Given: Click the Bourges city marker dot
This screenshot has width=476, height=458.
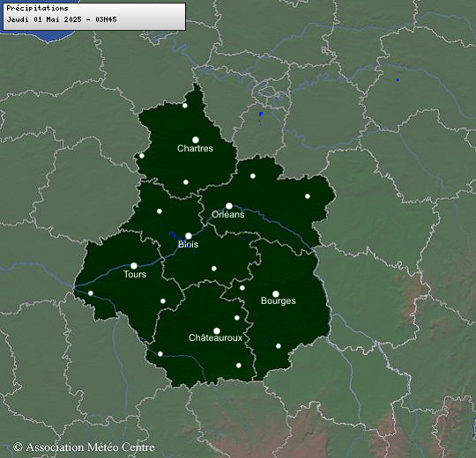Looking at the screenshot, I should tap(276, 294).
